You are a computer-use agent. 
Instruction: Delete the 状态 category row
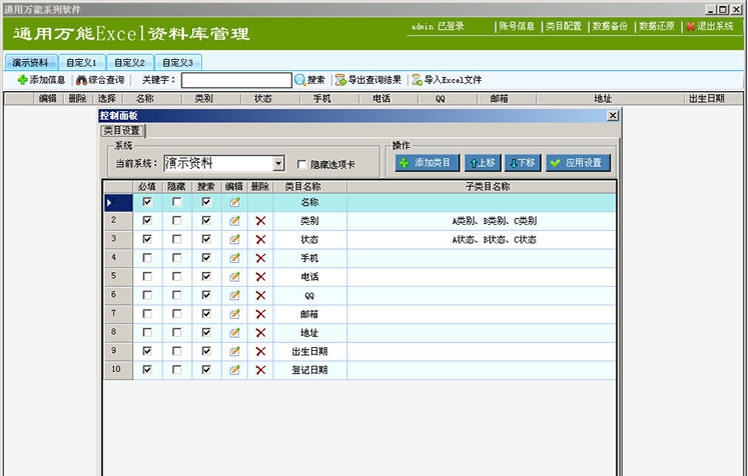(x=260, y=239)
